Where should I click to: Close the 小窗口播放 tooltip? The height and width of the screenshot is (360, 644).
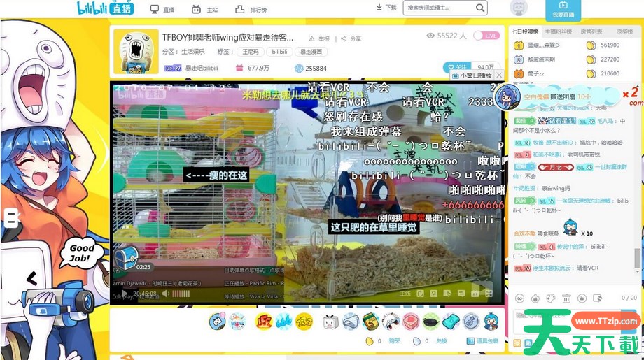click(x=499, y=75)
